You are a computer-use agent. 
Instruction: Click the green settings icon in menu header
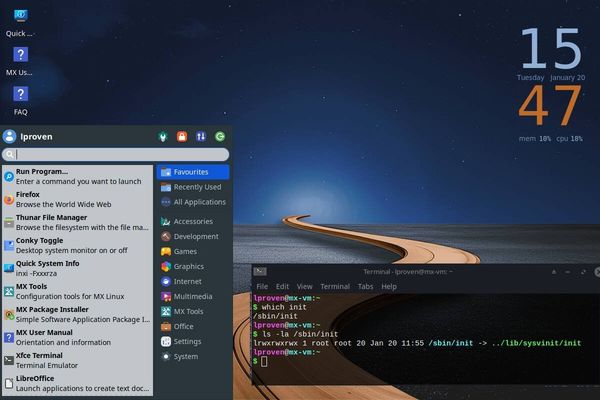tap(163, 137)
